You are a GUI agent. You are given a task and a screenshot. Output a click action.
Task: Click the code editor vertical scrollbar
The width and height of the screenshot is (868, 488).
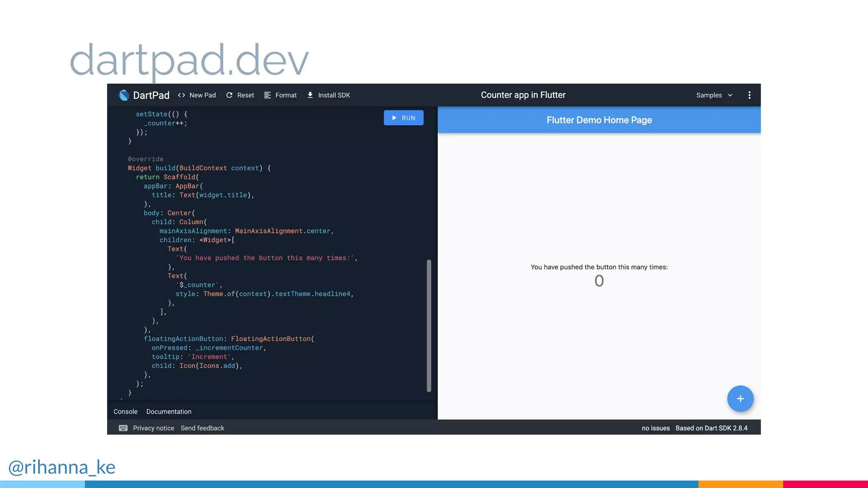(429, 325)
